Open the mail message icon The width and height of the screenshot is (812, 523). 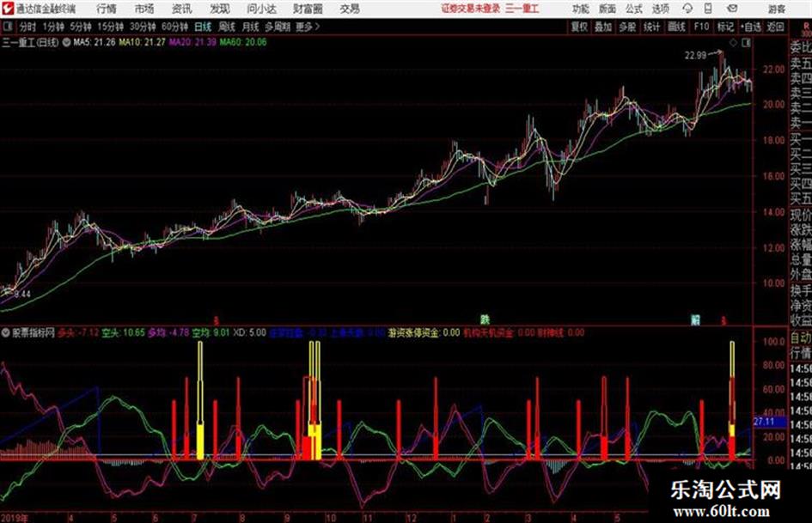[x=732, y=9]
